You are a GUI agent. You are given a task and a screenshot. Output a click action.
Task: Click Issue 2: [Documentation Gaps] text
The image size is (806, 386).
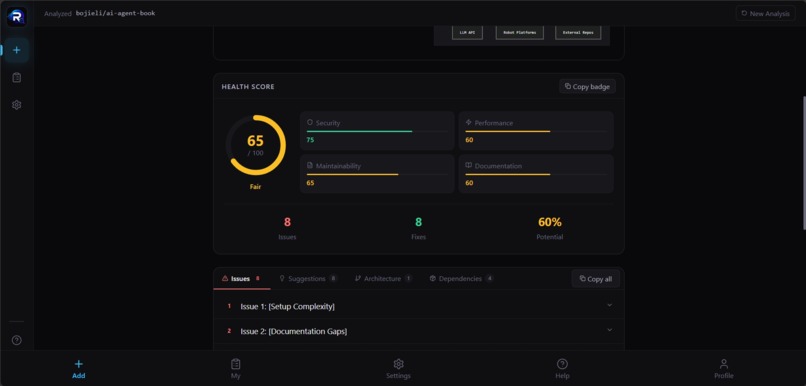[x=294, y=332]
